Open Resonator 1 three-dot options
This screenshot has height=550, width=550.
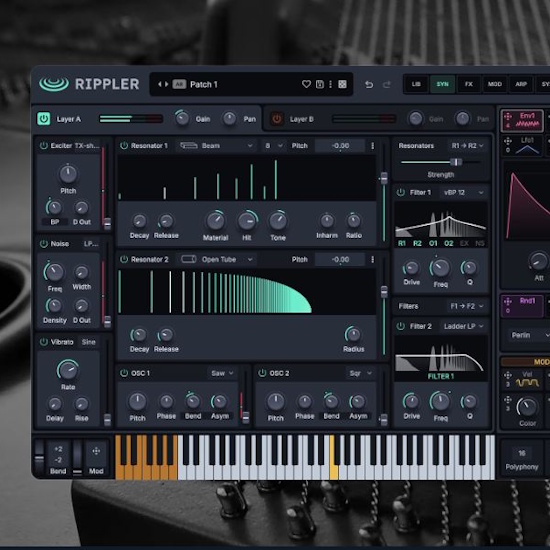click(x=373, y=146)
